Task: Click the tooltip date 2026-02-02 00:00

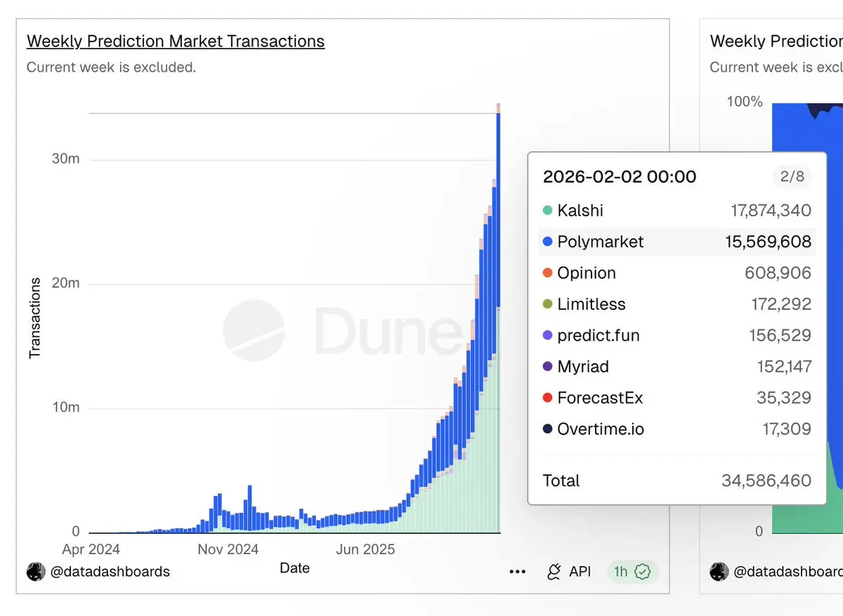Action: (620, 176)
